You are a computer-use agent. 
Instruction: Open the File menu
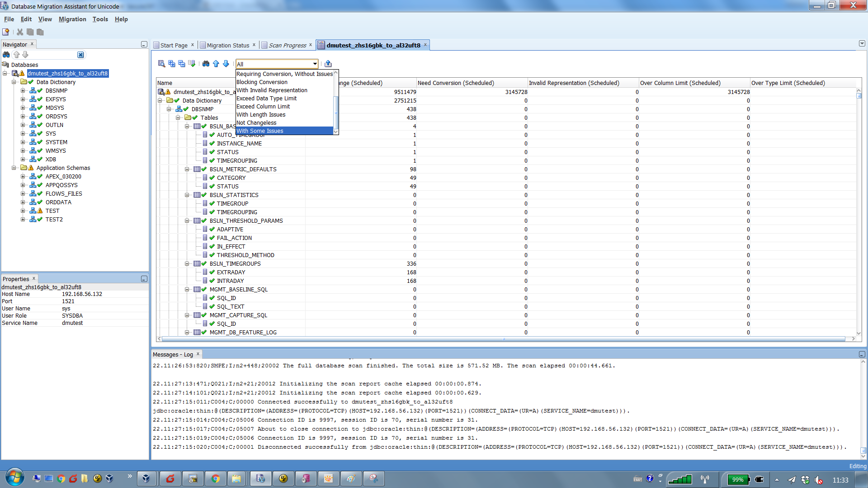9,19
